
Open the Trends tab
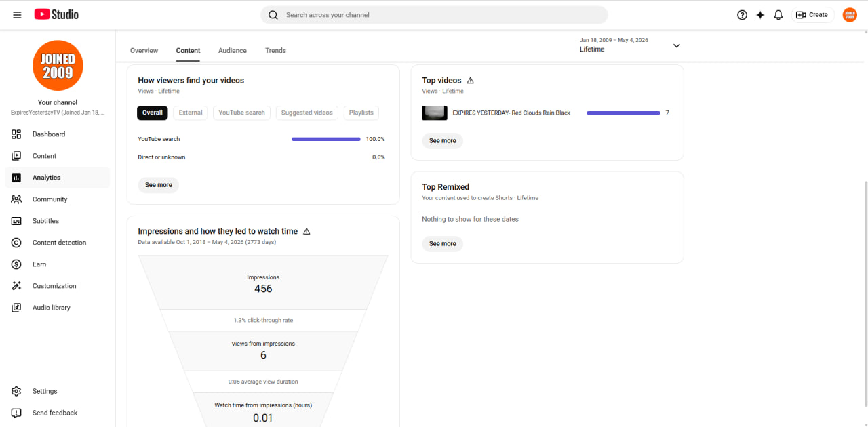click(x=275, y=50)
